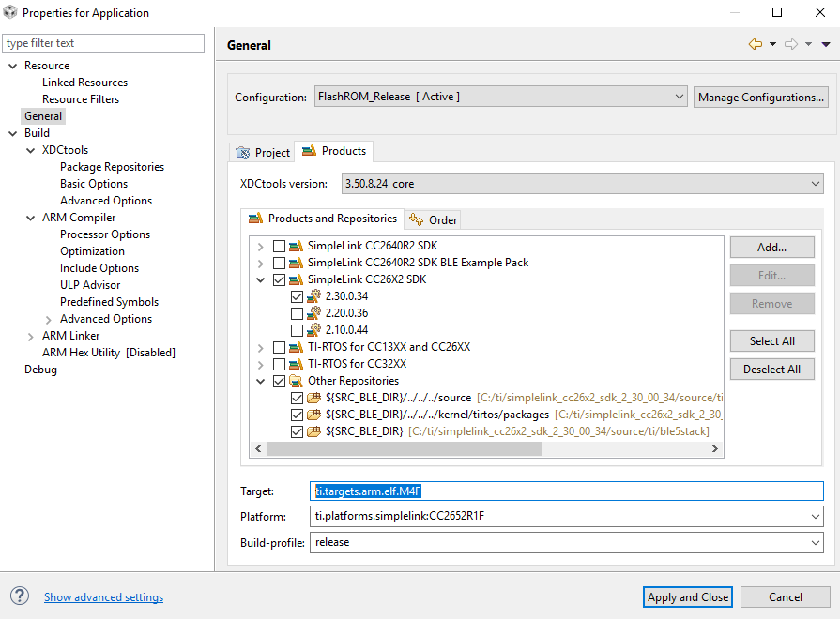Click the Target input field
This screenshot has width=840, height=619.
566,491
